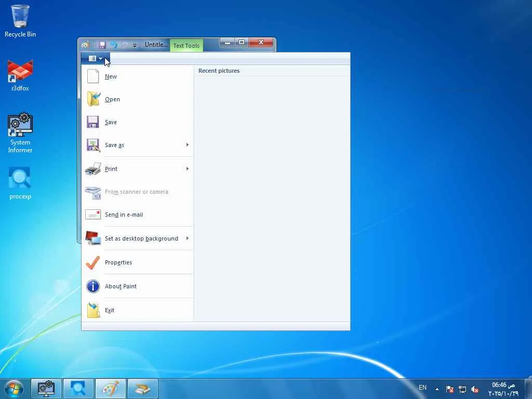Choose New from the Paint menu

click(x=137, y=76)
